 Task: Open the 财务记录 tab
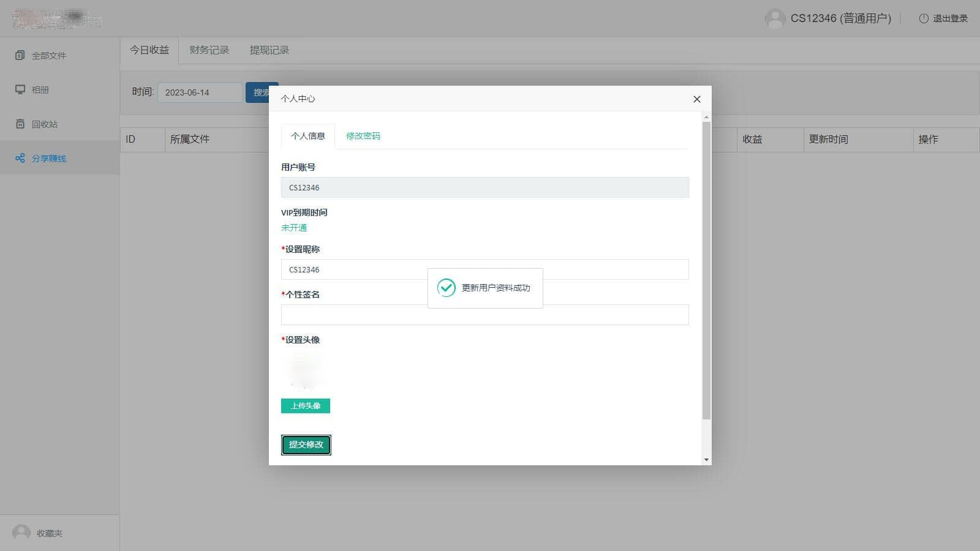(209, 50)
